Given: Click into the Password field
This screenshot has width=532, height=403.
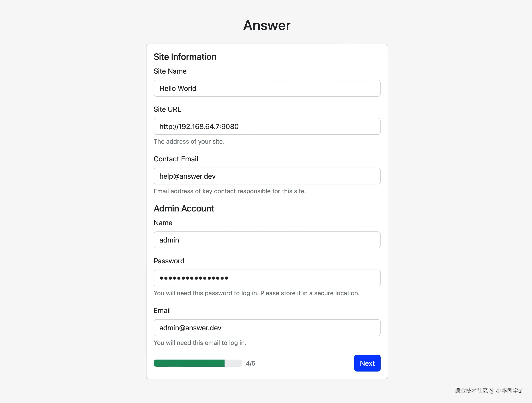Looking at the screenshot, I should 267,278.
